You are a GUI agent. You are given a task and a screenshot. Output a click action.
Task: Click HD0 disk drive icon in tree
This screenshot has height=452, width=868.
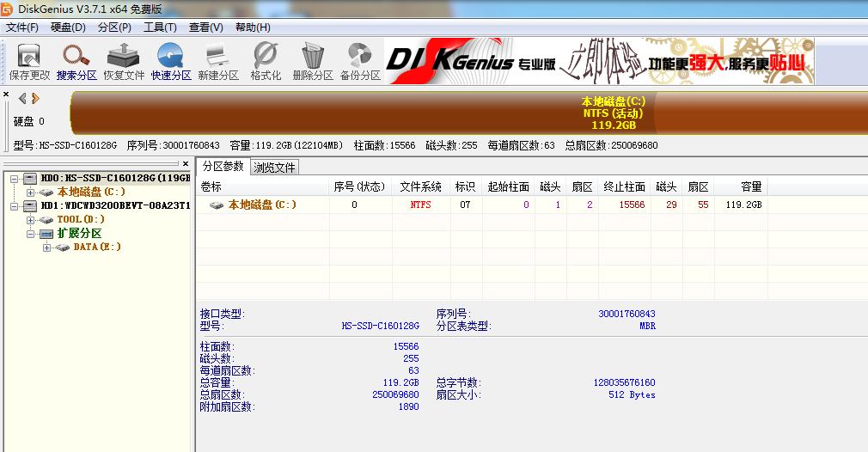[30, 178]
